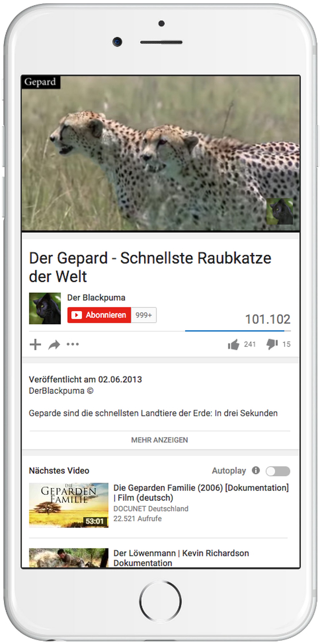Click the plus add-to-playlist icon
The width and height of the screenshot is (320, 644).
35,344
